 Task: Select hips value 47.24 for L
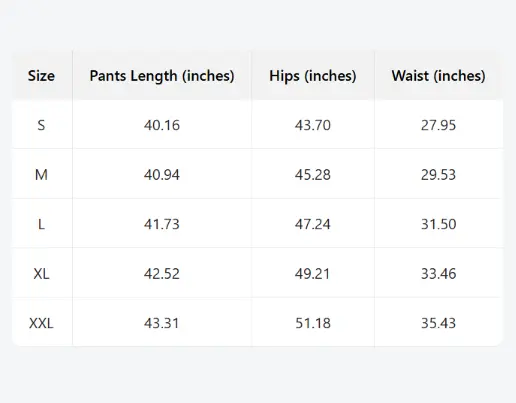[313, 224]
